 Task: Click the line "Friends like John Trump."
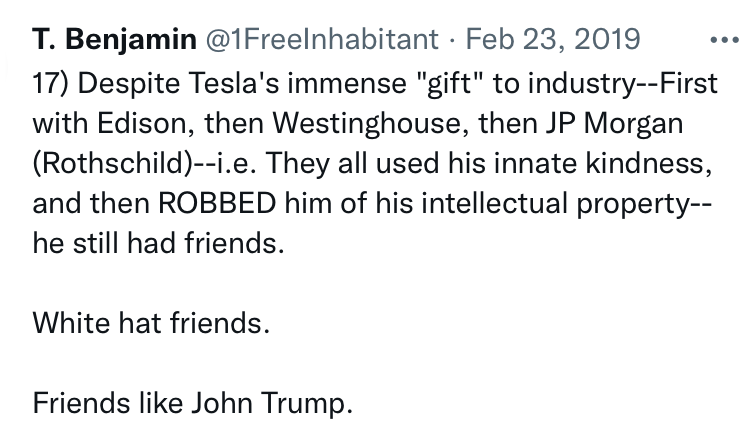click(193, 405)
